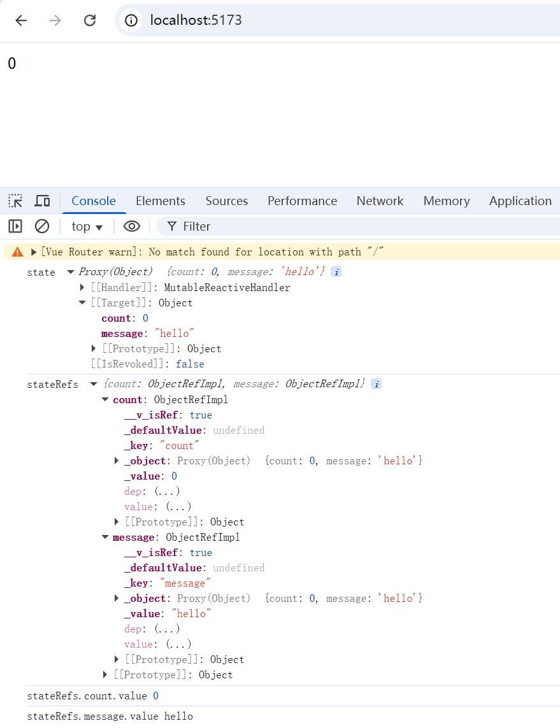
Task: Select the _value: "hello" property
Action: coord(168,614)
